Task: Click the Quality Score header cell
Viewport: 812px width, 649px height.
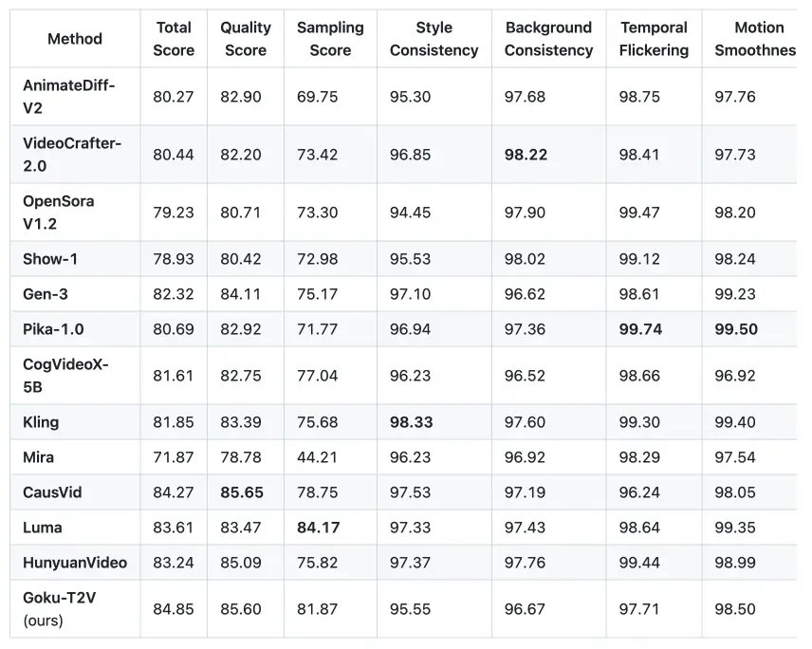Action: point(246,39)
